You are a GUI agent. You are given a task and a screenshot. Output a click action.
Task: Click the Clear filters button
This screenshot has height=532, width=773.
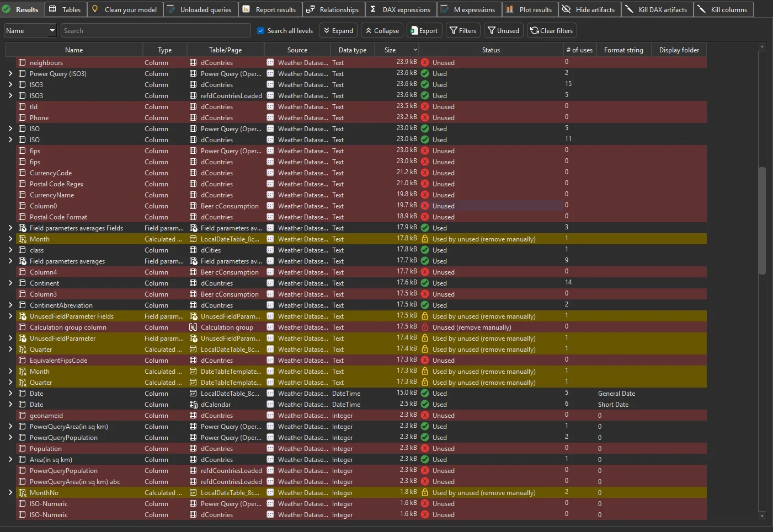click(x=552, y=31)
